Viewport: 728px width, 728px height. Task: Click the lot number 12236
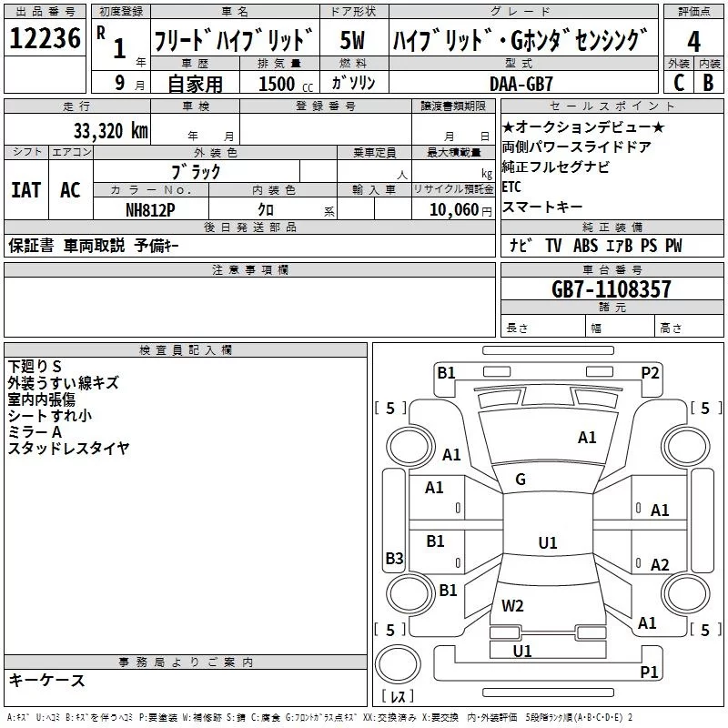point(45,38)
